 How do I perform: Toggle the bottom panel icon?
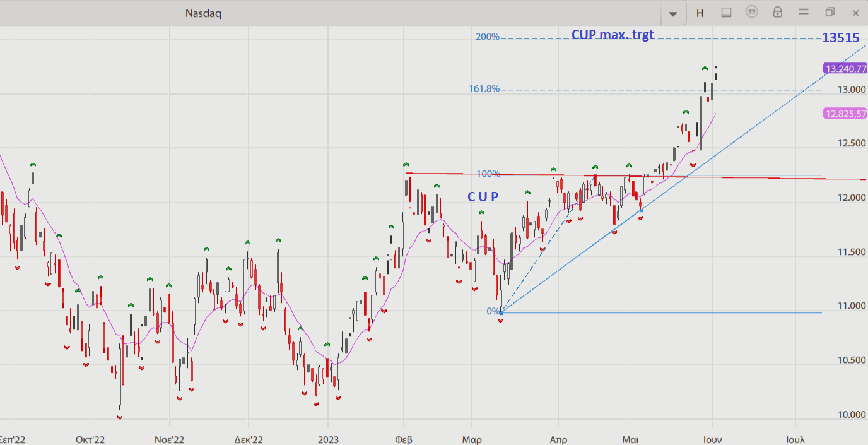pyautogui.click(x=726, y=13)
